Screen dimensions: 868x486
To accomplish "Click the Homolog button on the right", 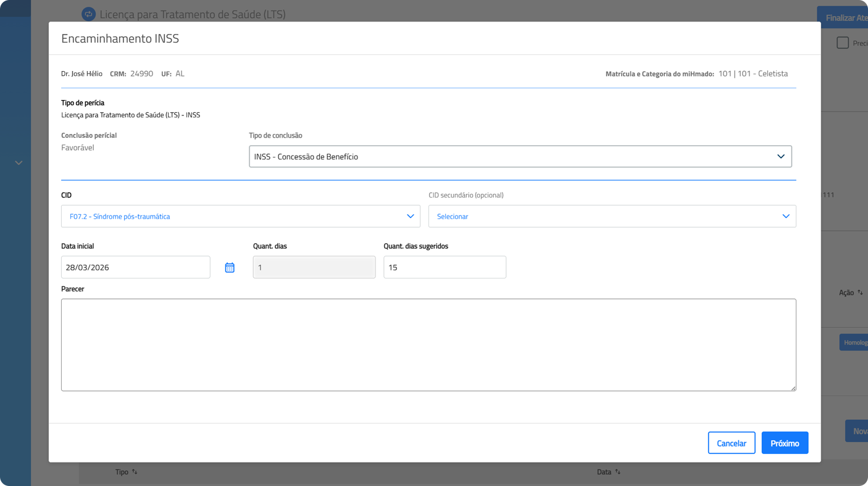I will [854, 342].
